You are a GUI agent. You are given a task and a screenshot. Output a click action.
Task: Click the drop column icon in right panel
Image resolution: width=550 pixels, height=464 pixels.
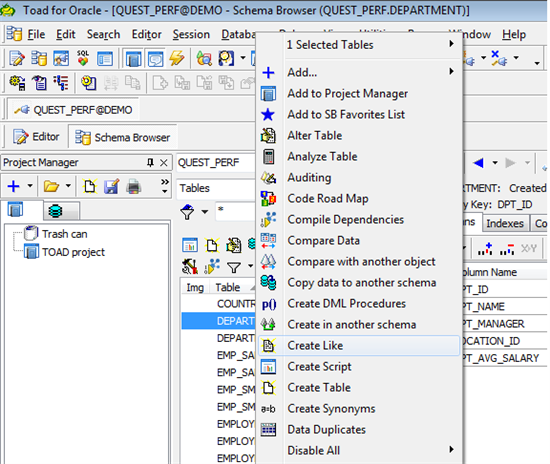click(507, 249)
